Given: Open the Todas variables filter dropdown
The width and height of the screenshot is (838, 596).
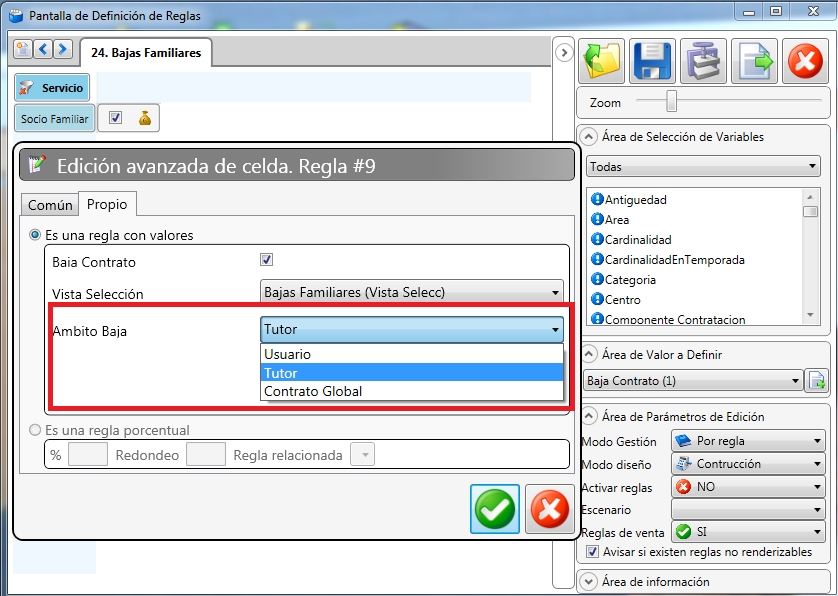Looking at the screenshot, I should pyautogui.click(x=703, y=167).
